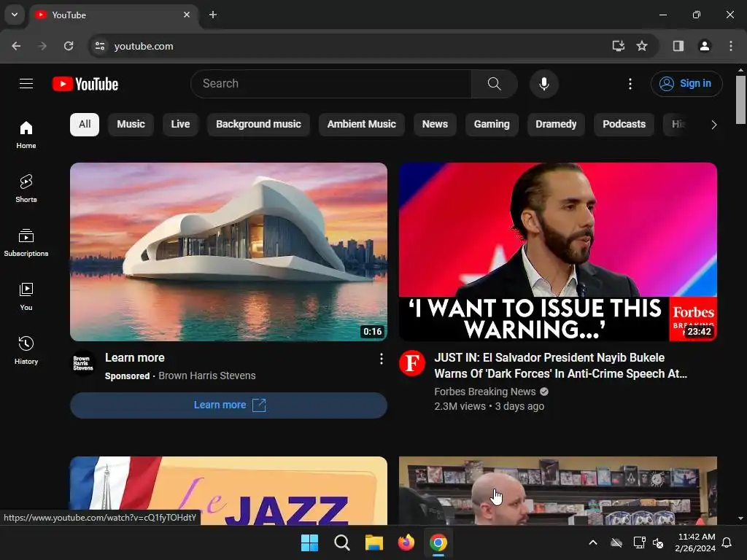
Task: Select the News filter chip
Action: point(435,124)
